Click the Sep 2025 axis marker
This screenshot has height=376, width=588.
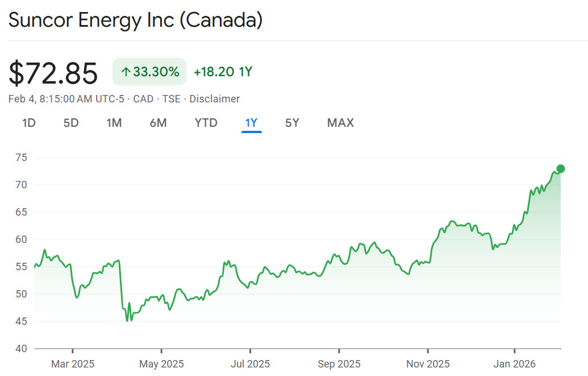click(339, 364)
